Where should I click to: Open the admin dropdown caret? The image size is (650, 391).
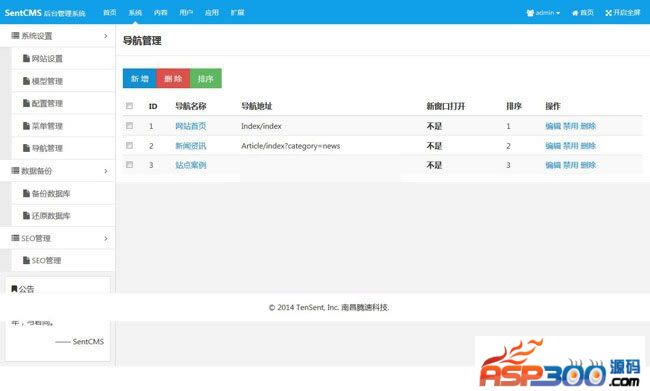(x=558, y=13)
